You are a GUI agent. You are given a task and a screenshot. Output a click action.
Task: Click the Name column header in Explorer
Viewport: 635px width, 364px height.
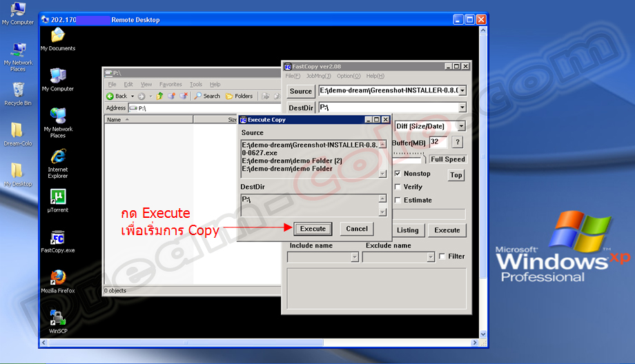click(148, 120)
